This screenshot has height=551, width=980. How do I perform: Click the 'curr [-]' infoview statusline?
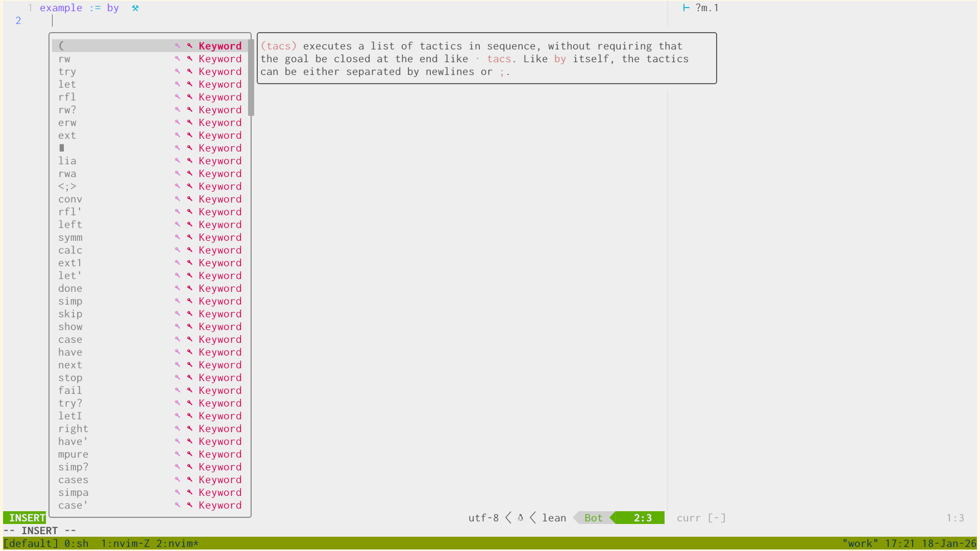click(x=701, y=518)
